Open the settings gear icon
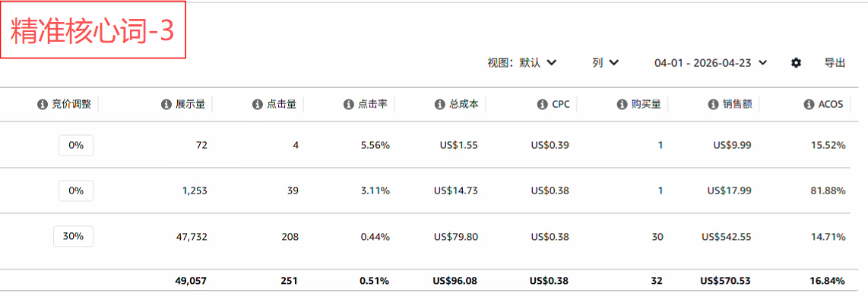 [x=796, y=63]
